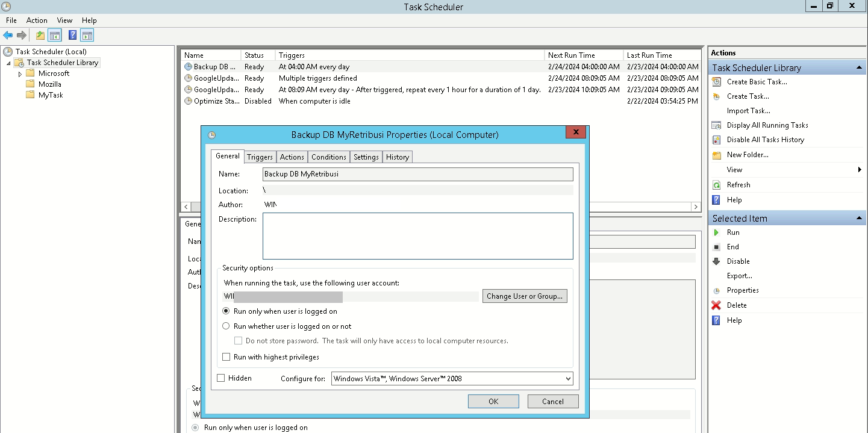
Task: Click the blue Back arrow in toolbar
Action: click(x=8, y=36)
